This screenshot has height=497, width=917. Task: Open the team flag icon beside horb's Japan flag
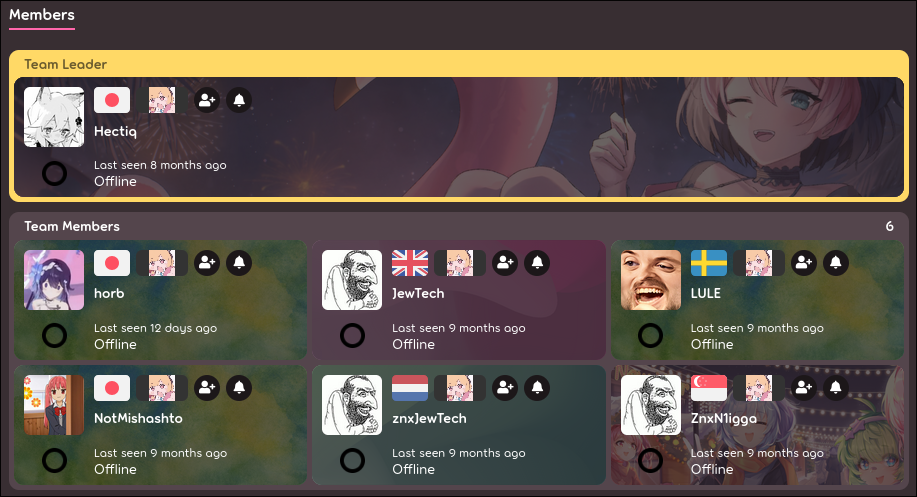coord(162,263)
